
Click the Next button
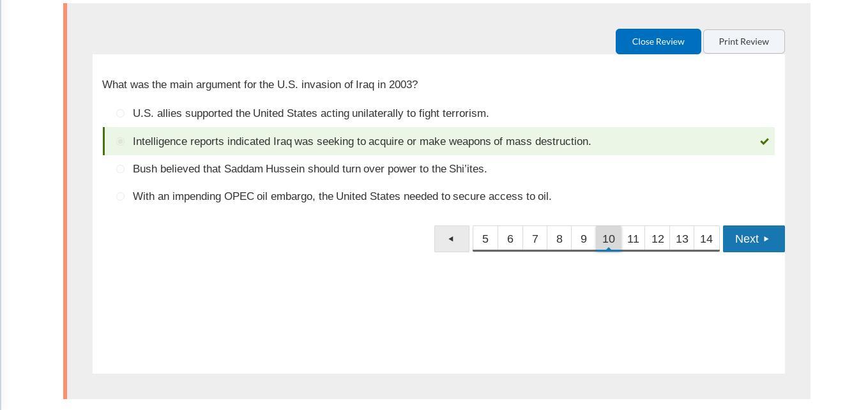(754, 239)
